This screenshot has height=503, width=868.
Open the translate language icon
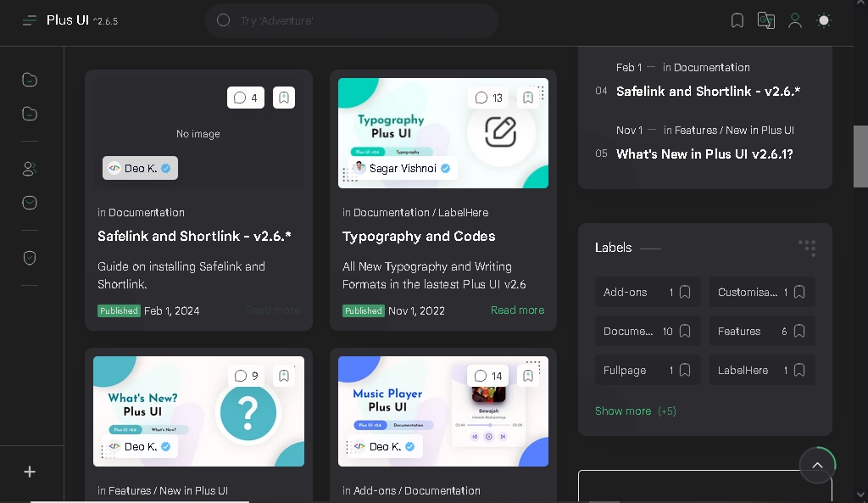(x=765, y=20)
